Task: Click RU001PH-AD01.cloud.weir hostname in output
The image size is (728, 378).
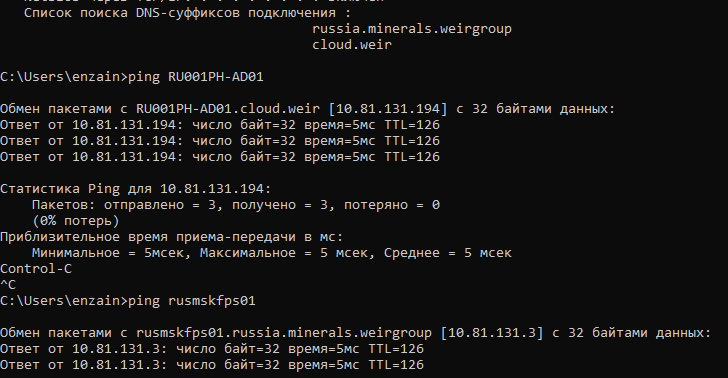Action: point(228,109)
